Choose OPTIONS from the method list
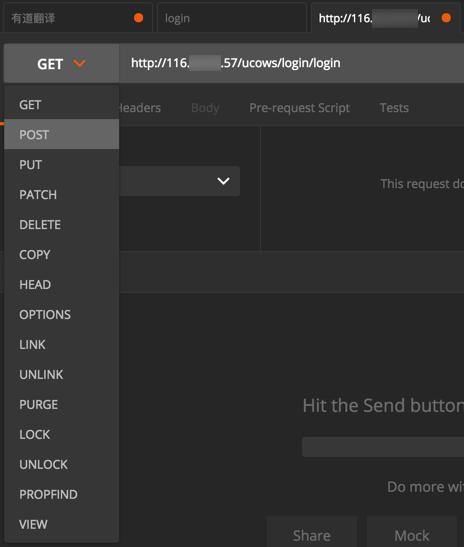This screenshot has height=547, width=464. tap(61, 315)
